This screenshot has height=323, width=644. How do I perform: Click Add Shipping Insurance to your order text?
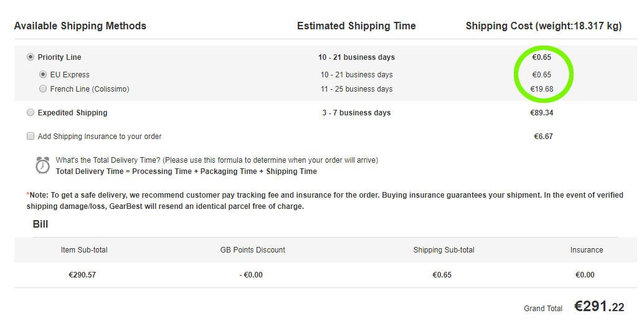coord(100,137)
